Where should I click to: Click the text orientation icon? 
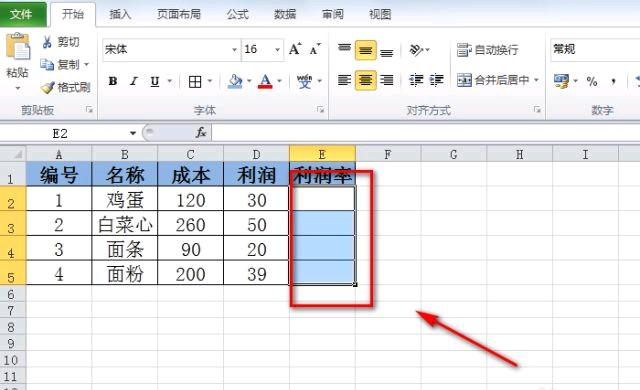click(x=416, y=50)
